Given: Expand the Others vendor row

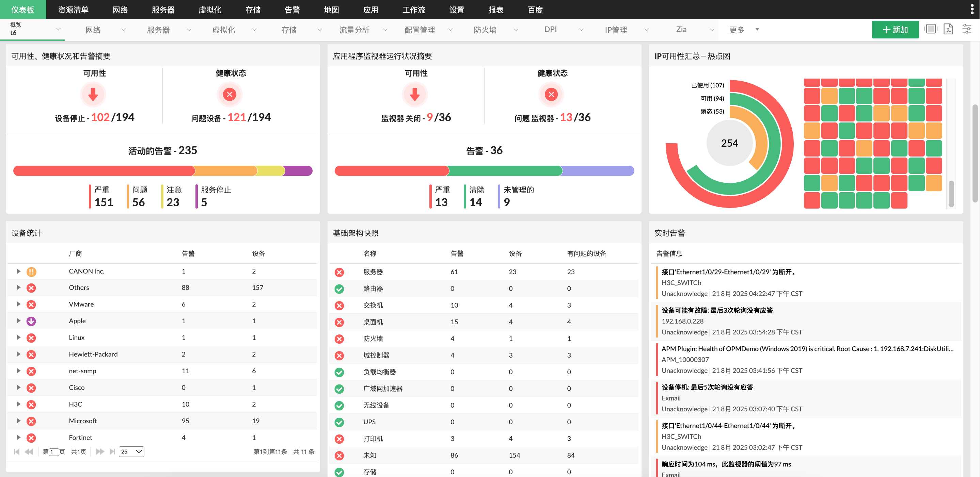Looking at the screenshot, I should [x=18, y=288].
